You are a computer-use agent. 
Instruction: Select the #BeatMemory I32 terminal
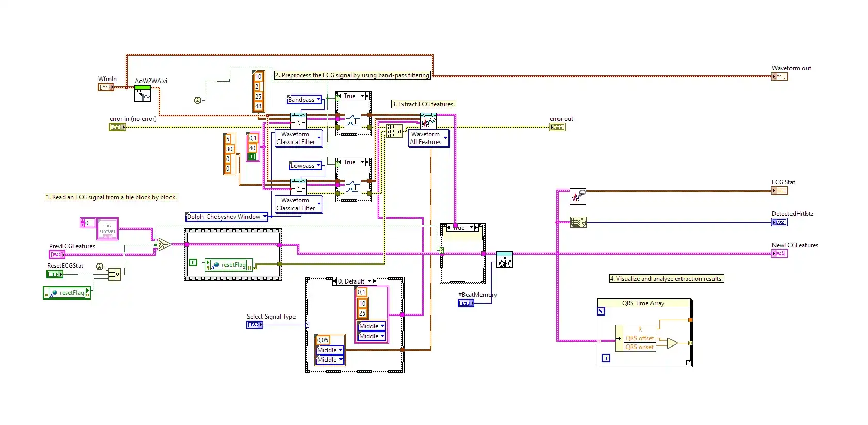coord(466,303)
